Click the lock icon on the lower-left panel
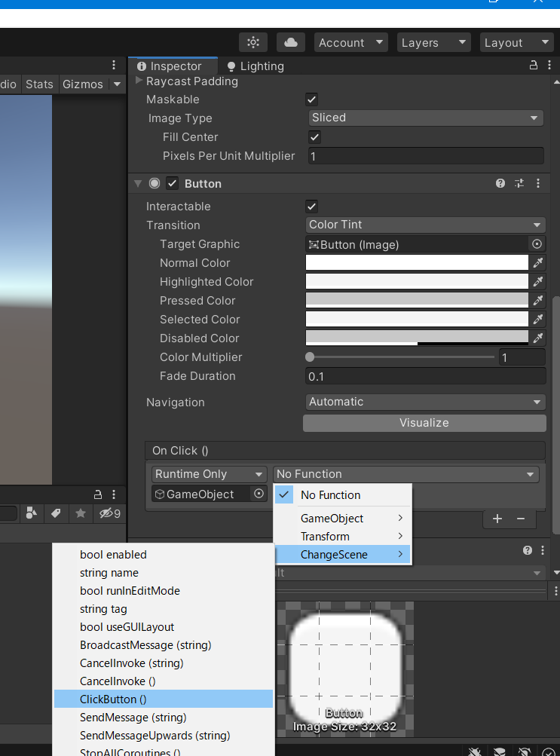Viewport: 560px width, 756px height. pos(98,494)
